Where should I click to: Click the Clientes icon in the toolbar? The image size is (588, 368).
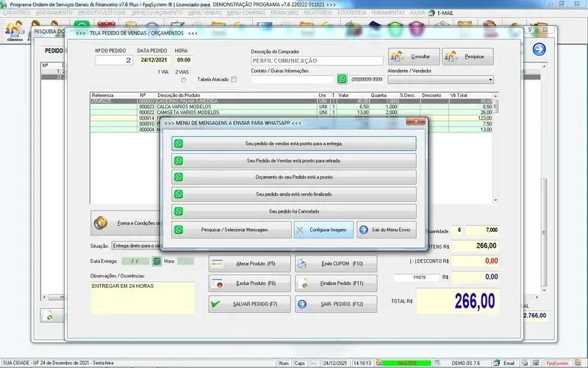15,31
